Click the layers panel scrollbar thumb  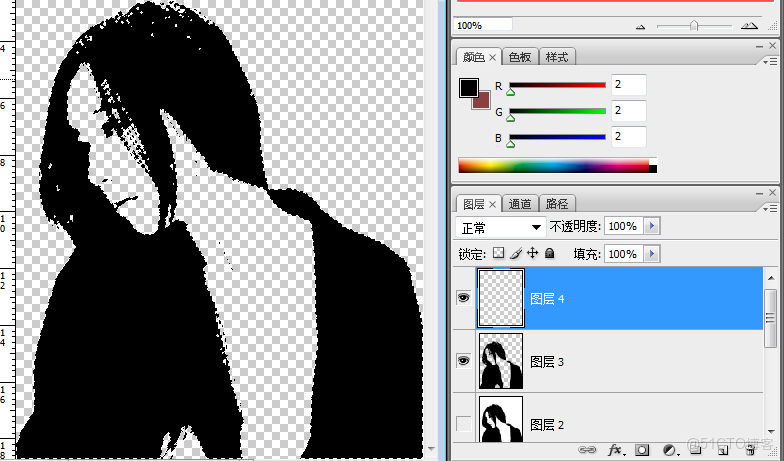pos(770,318)
